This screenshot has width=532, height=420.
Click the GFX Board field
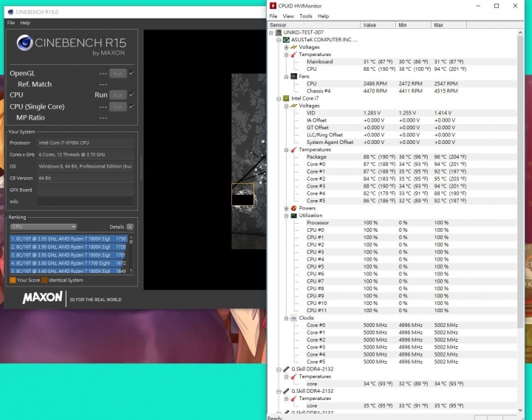[x=85, y=190]
